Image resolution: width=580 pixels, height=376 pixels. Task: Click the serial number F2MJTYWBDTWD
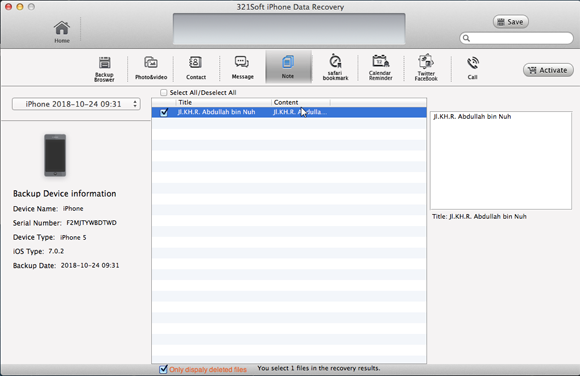click(91, 223)
